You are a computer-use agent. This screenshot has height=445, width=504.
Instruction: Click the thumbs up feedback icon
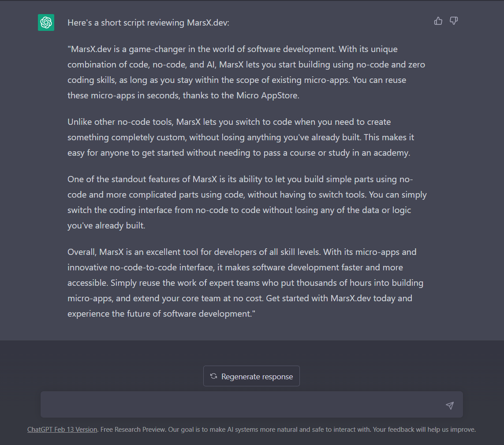[438, 21]
